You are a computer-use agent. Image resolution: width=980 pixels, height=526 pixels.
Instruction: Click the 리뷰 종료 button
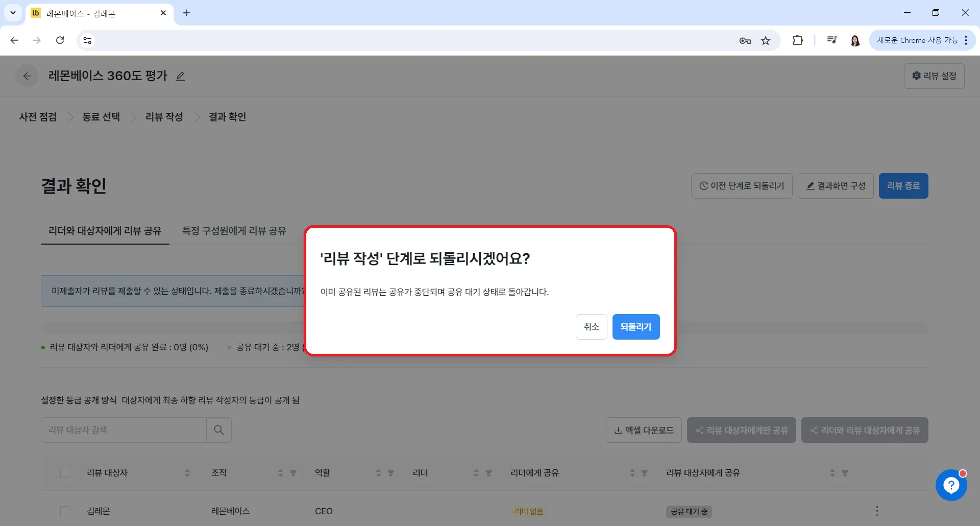[903, 186]
